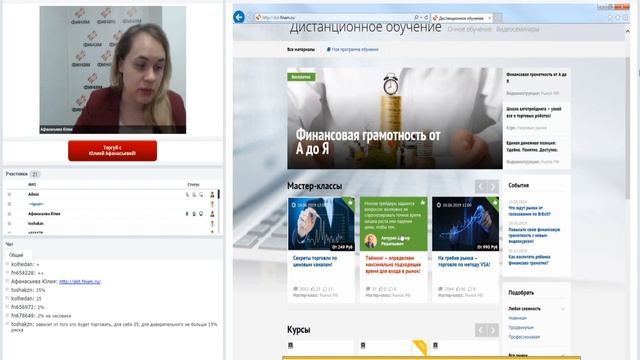
Task: Select the Admin participant row
Action: pyautogui.click(x=111, y=195)
